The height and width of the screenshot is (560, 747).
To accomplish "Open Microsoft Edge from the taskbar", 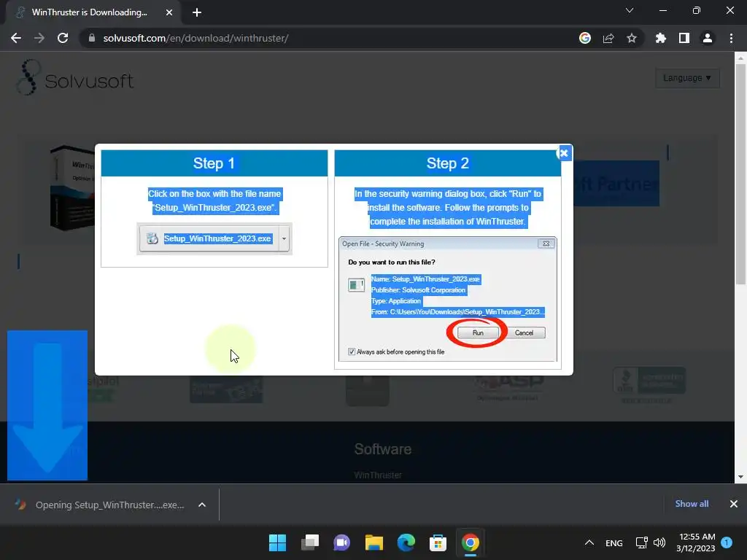I will 406,542.
